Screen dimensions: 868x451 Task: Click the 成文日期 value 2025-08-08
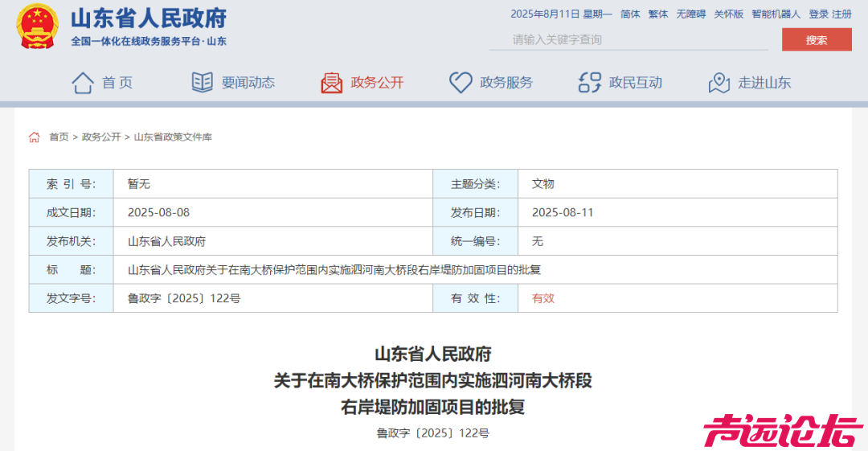(x=158, y=213)
